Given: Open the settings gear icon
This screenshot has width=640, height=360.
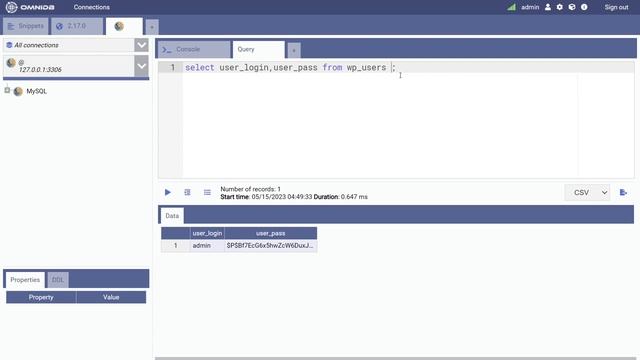Looking at the screenshot, I should [x=560, y=7].
